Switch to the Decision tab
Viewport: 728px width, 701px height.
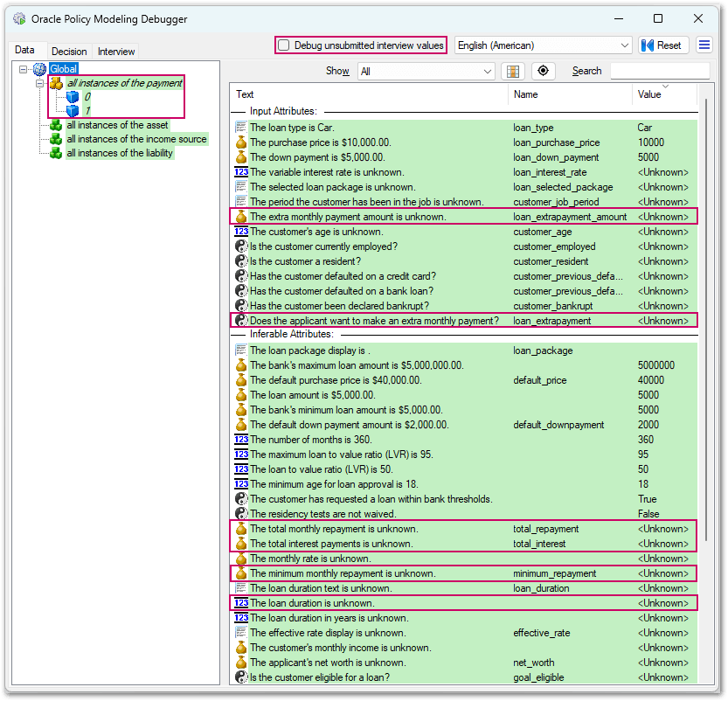click(x=69, y=51)
